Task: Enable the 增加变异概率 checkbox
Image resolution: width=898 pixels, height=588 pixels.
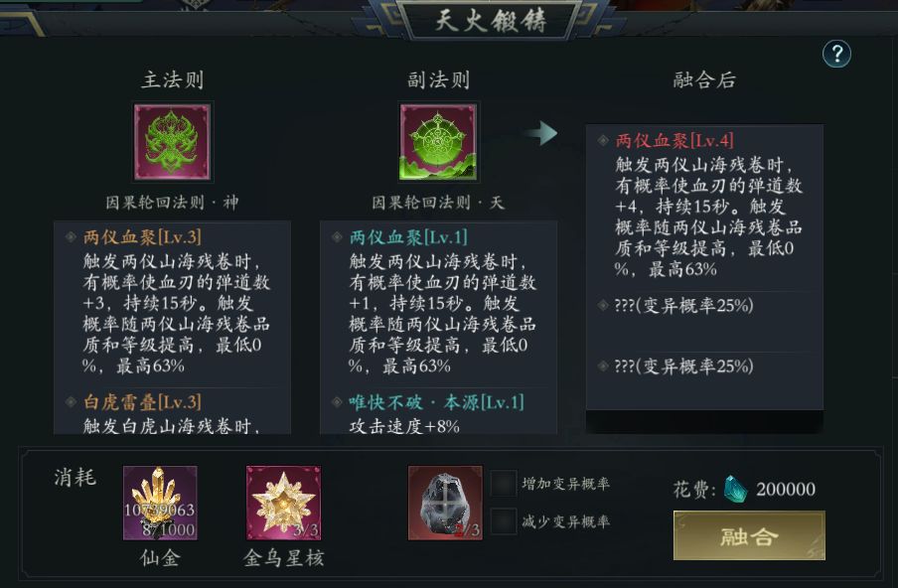Action: 504,484
